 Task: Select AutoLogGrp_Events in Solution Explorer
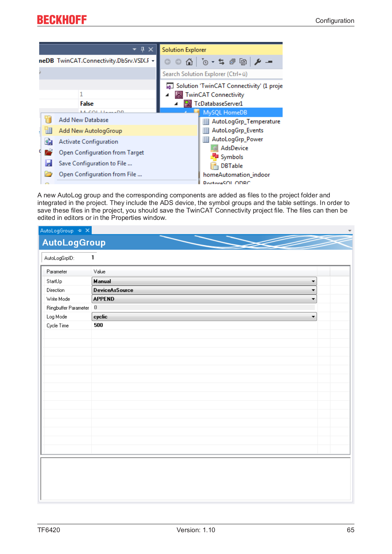coord(238,130)
